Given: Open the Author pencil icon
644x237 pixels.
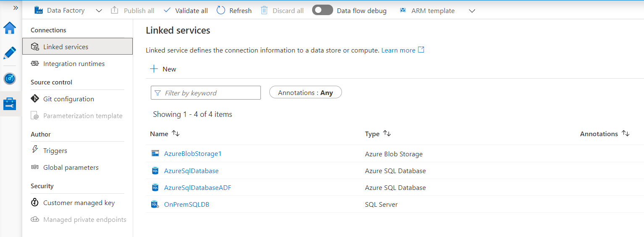Looking at the screenshot, I should (x=10, y=53).
